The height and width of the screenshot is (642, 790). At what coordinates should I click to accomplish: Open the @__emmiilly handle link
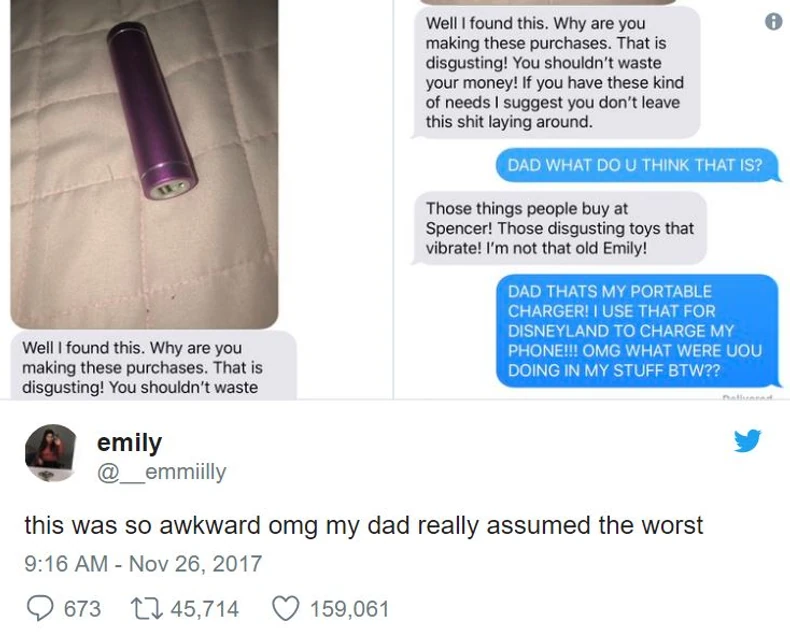pyautogui.click(x=161, y=472)
